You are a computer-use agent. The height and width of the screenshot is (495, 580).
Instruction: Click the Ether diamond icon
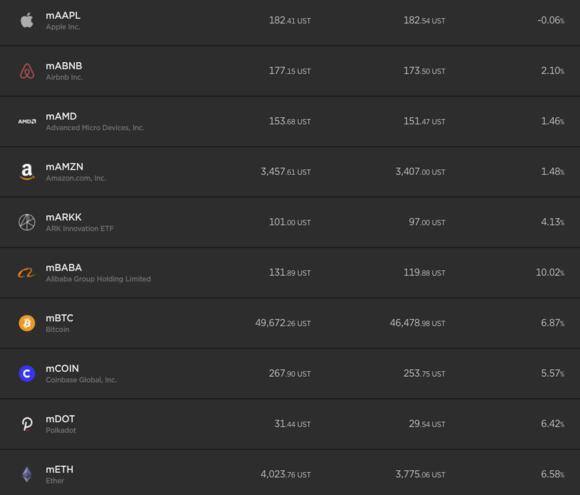[27, 474]
